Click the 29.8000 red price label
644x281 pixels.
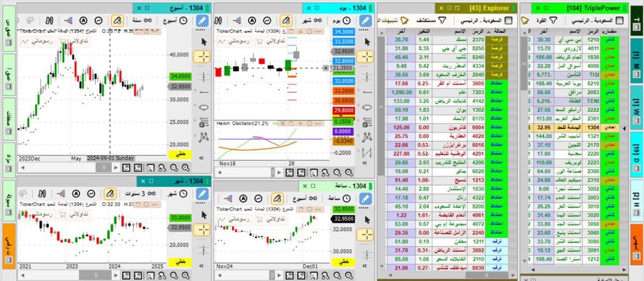pyautogui.click(x=344, y=111)
